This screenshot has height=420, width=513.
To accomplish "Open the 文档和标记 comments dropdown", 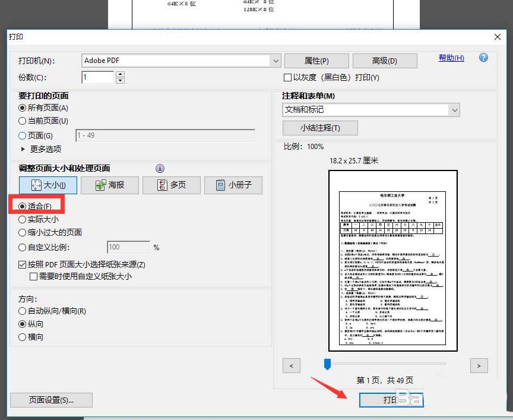I will coord(371,110).
